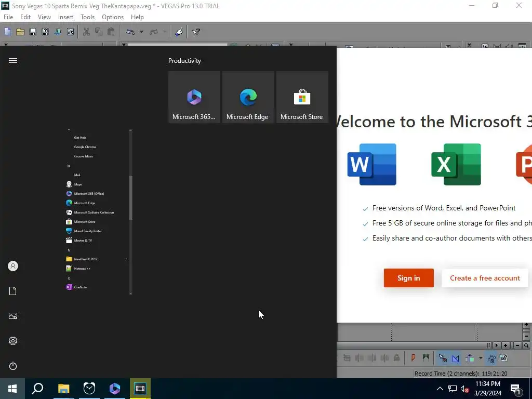532x399 pixels.
Task: Insert a marker with the orange flag icon
Action: coord(413,358)
